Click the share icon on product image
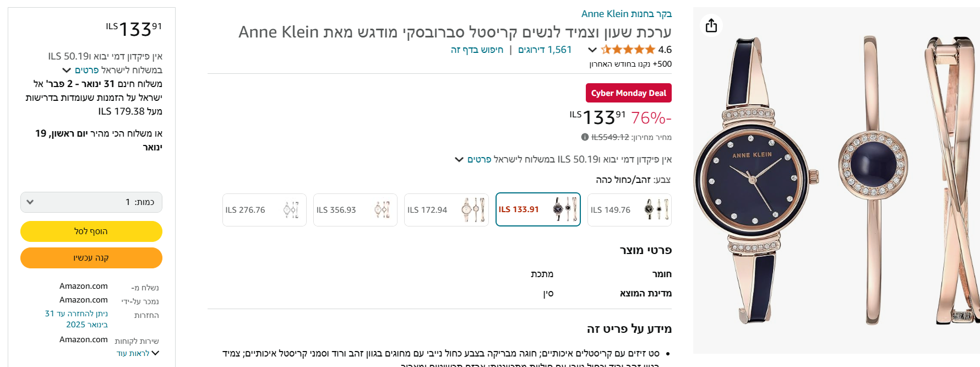980x367 pixels. click(711, 25)
